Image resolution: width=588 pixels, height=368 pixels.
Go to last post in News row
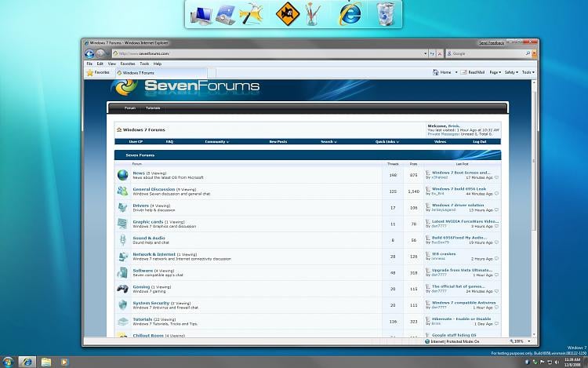coord(496,177)
